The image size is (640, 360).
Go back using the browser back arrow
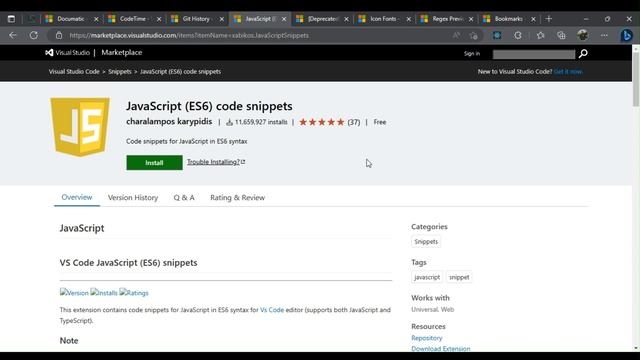click(x=13, y=36)
